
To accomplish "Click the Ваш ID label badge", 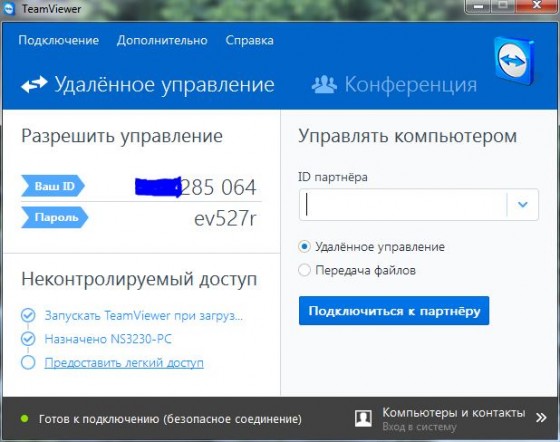I will pos(53,186).
